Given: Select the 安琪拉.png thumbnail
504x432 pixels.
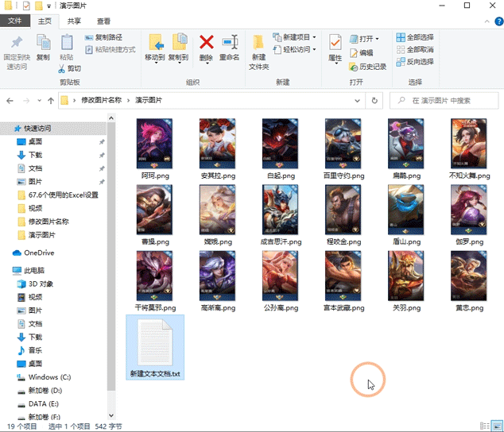Looking at the screenshot, I should (x=218, y=144).
